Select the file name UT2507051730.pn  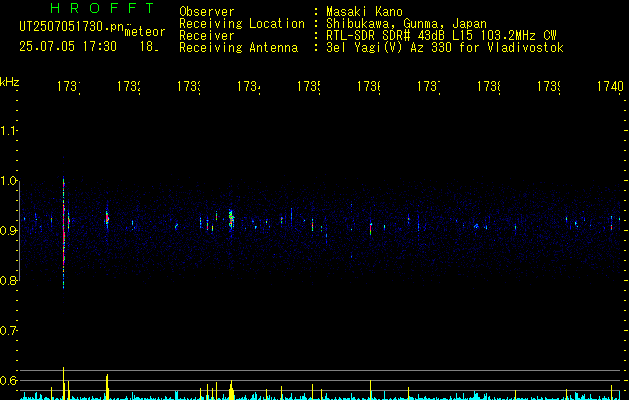pos(72,27)
